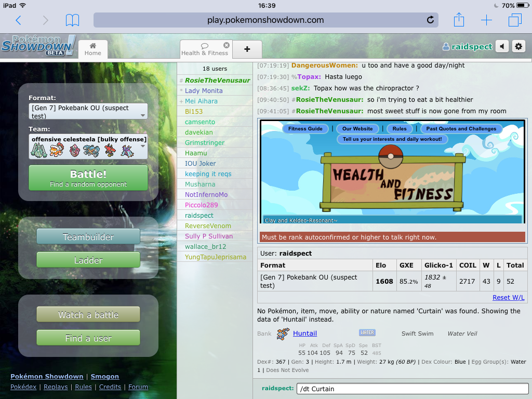Focus the chat message input field
This screenshot has width=532, height=399.
pyautogui.click(x=412, y=389)
